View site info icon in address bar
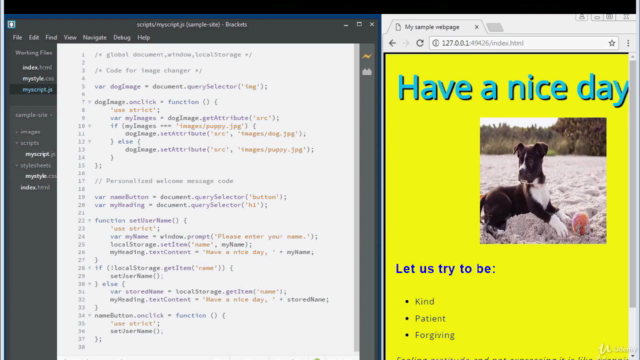Image resolution: width=640 pixels, height=360 pixels. click(x=436, y=43)
